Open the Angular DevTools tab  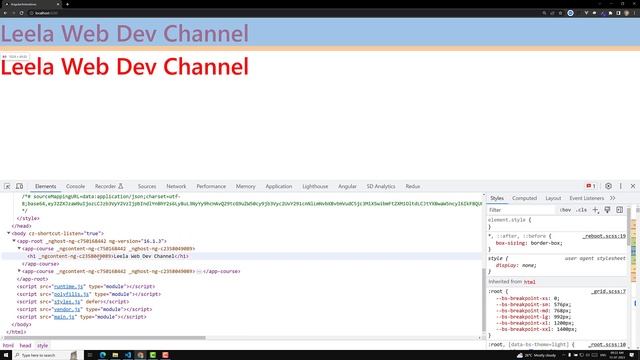pyautogui.click(x=347, y=186)
